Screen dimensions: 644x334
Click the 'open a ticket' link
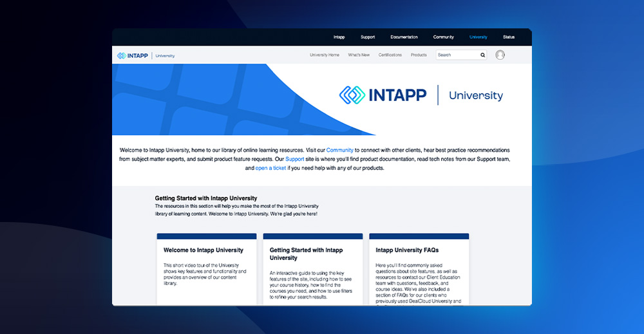[x=270, y=168]
